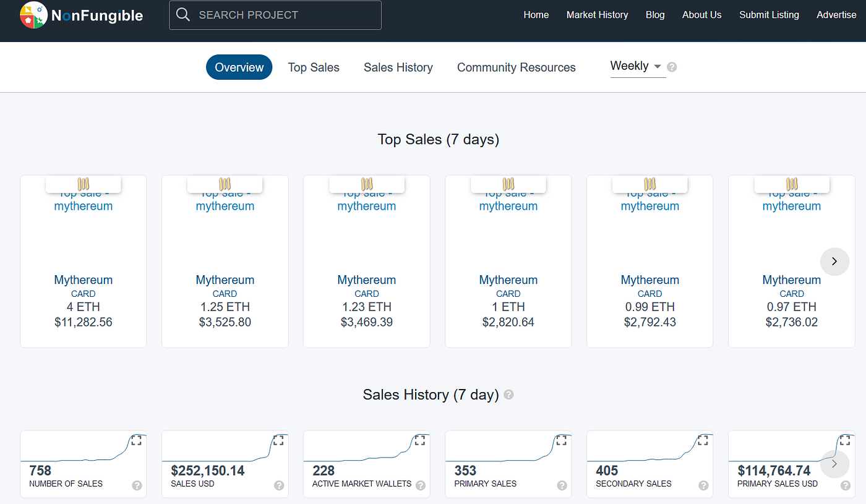Image resolution: width=866 pixels, height=504 pixels.
Task: Click the $2,820.64 sale price
Action: click(508, 322)
